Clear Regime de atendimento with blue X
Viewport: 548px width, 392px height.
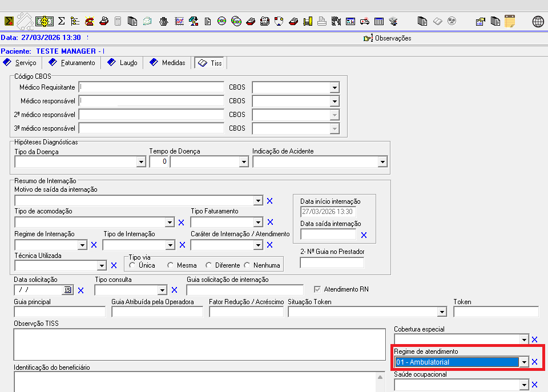click(x=535, y=362)
